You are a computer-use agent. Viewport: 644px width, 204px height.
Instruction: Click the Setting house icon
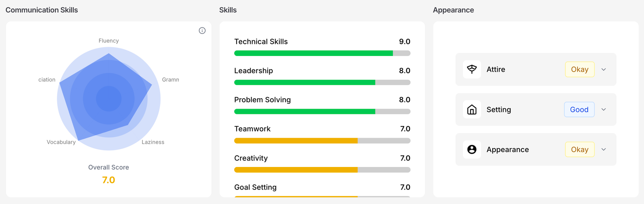pos(472,109)
